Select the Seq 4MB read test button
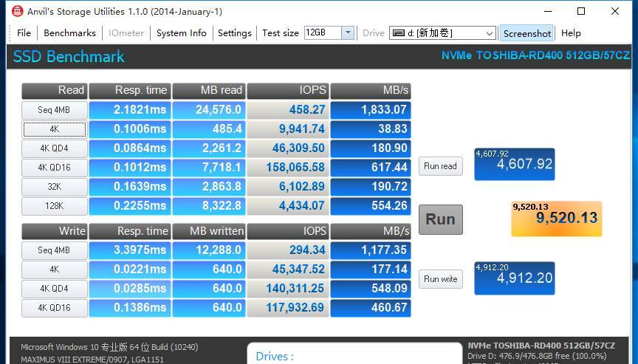 (55, 110)
